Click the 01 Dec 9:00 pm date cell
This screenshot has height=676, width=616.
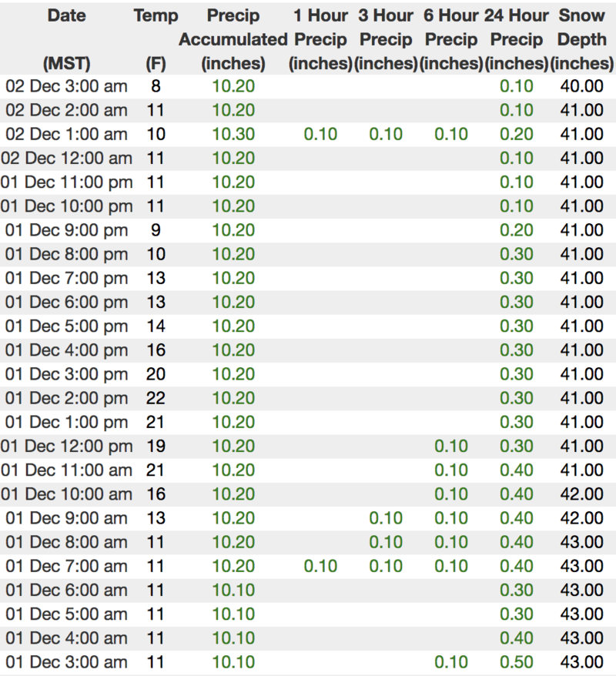[x=66, y=230]
